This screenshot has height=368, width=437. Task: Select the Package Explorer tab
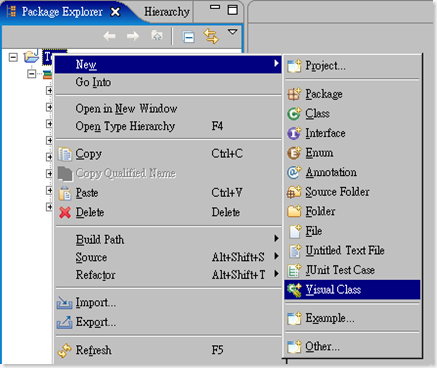pyautogui.click(x=62, y=12)
